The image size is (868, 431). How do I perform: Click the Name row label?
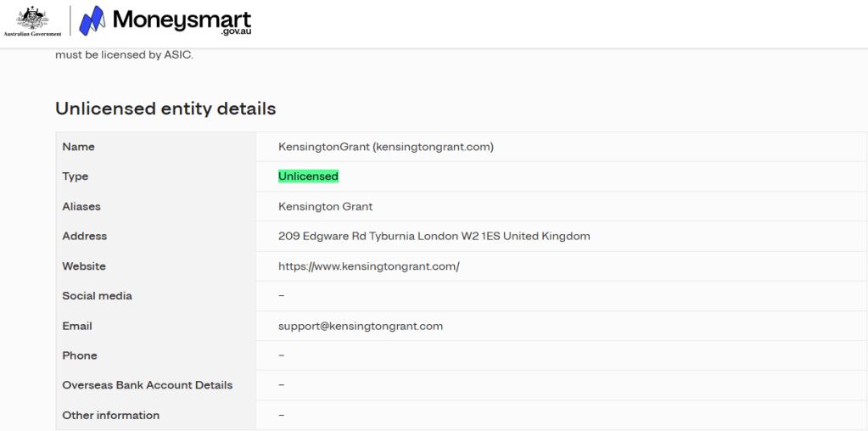coord(78,147)
